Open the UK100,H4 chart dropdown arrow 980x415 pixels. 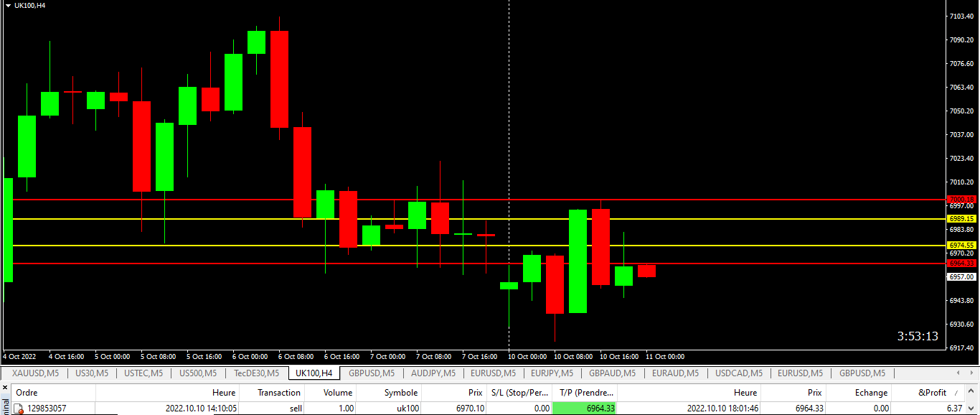click(x=8, y=5)
